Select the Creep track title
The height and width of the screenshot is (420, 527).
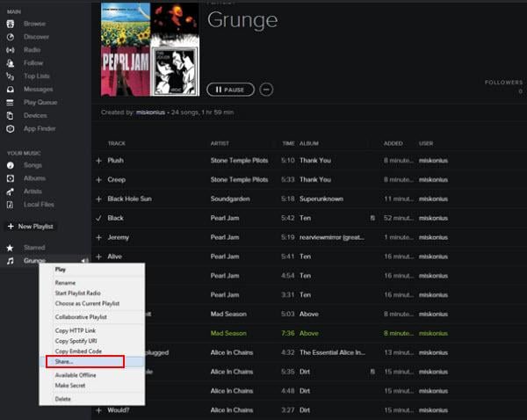tap(117, 180)
